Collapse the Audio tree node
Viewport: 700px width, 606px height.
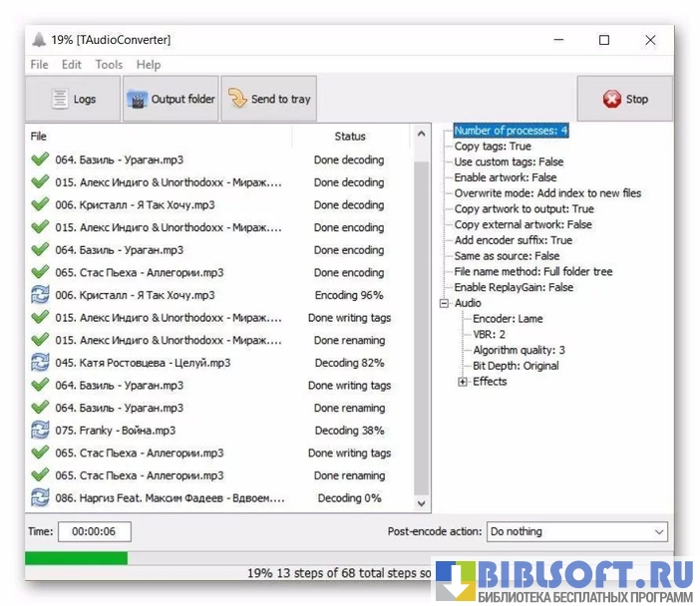[x=444, y=303]
